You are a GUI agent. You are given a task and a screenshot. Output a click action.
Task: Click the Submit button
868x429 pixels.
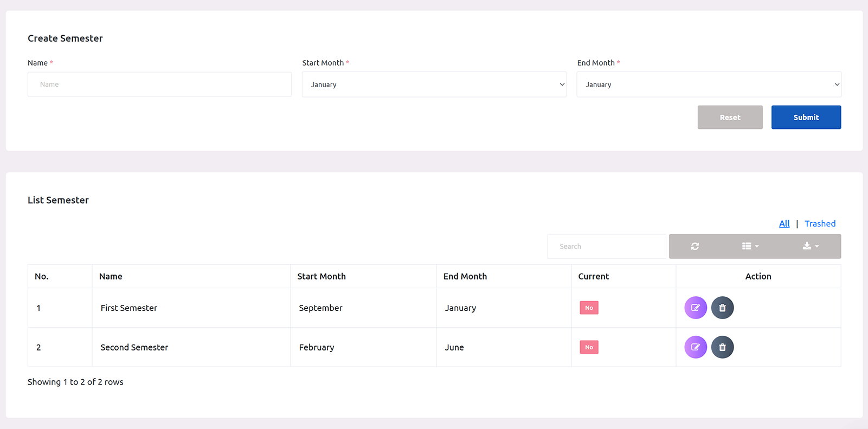[806, 118]
